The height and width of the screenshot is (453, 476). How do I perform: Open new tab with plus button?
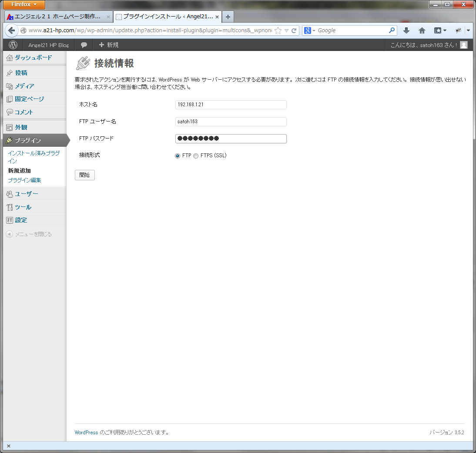pos(228,17)
